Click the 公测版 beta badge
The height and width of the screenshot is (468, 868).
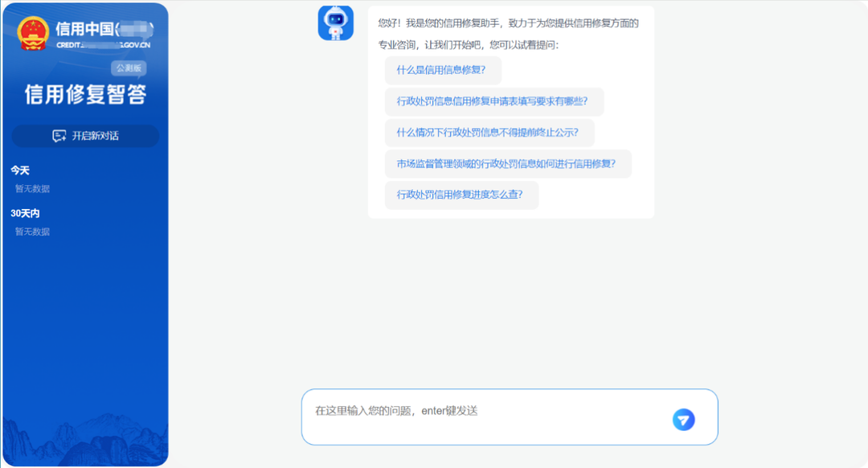pyautogui.click(x=129, y=68)
